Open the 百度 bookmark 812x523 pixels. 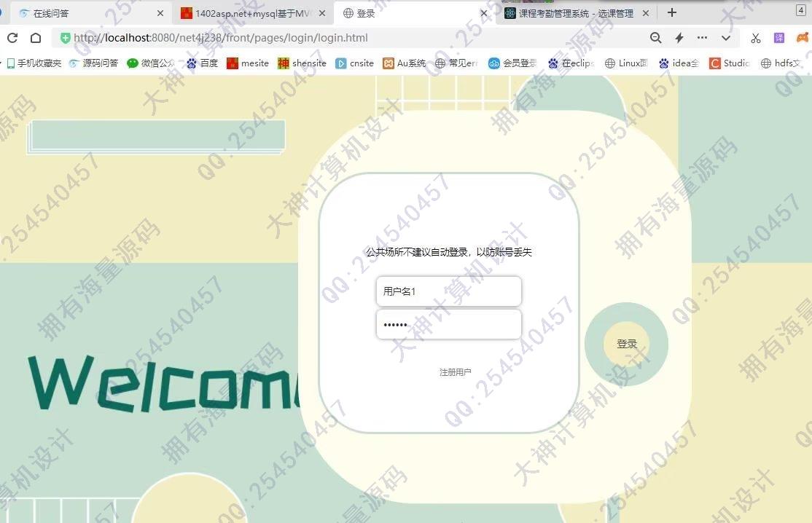(x=203, y=63)
